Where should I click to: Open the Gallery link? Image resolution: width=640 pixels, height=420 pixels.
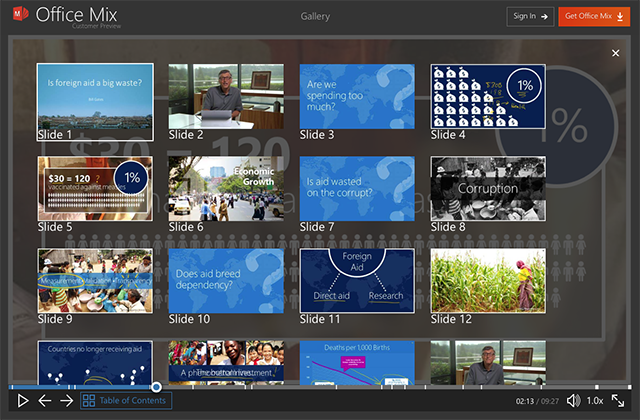click(315, 16)
